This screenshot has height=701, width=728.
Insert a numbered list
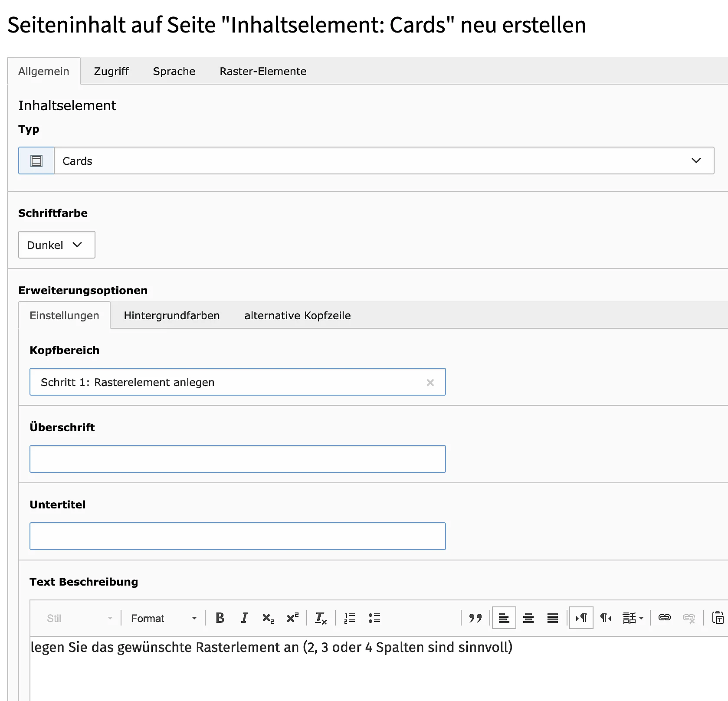coord(350,618)
